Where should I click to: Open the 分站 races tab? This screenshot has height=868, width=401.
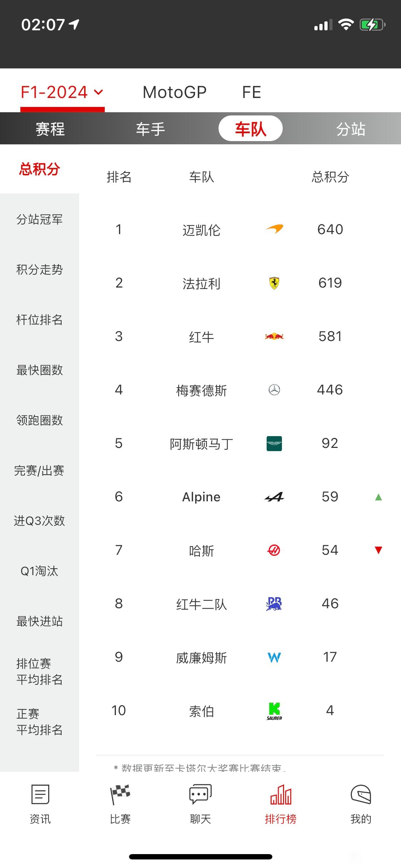coord(351,129)
